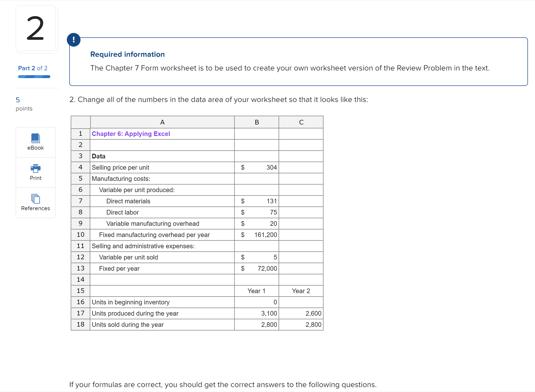Click the 20 variable overhead value
This screenshot has height=392, width=535.
[x=273, y=224]
